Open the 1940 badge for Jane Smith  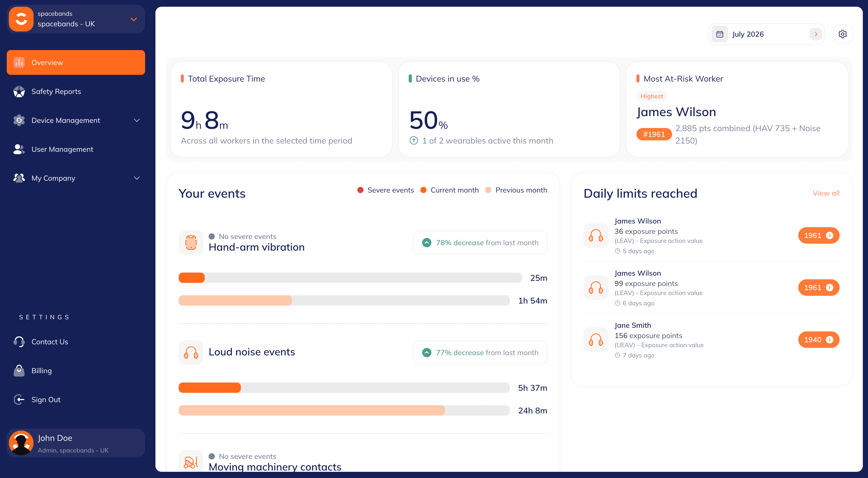click(819, 340)
